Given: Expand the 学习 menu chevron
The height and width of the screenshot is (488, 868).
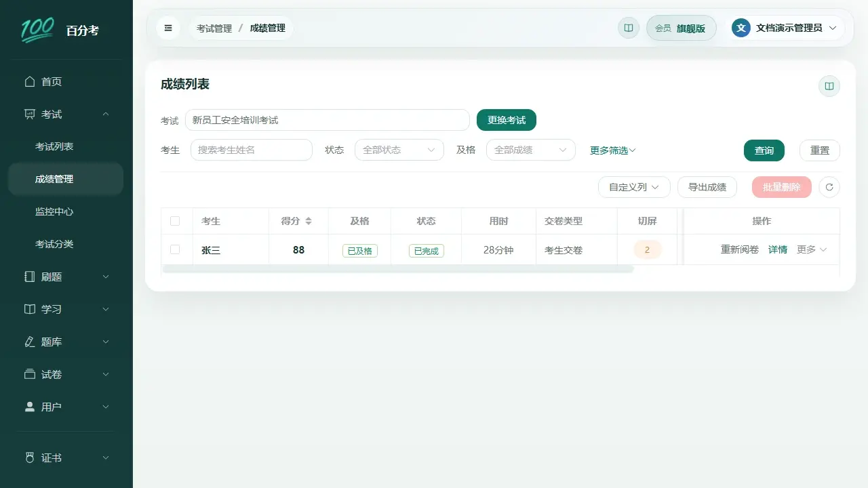Looking at the screenshot, I should 106,309.
